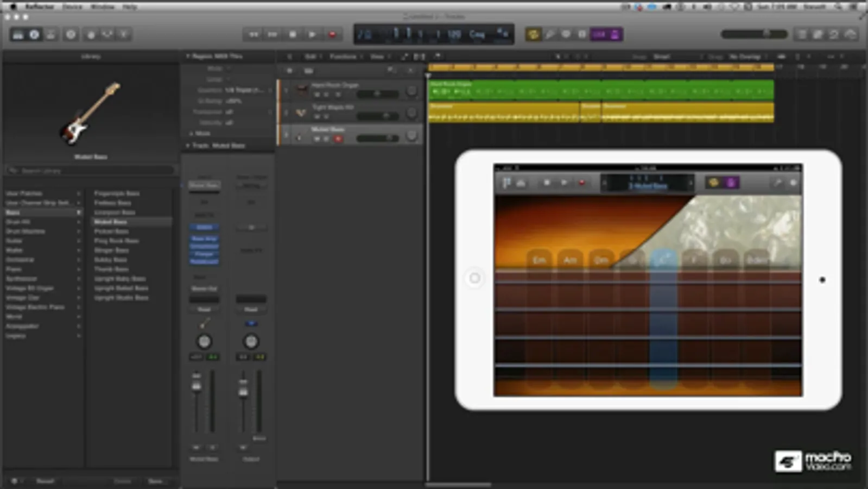The height and width of the screenshot is (489, 868).
Task: Click the Rewind button in the transport
Action: click(254, 35)
